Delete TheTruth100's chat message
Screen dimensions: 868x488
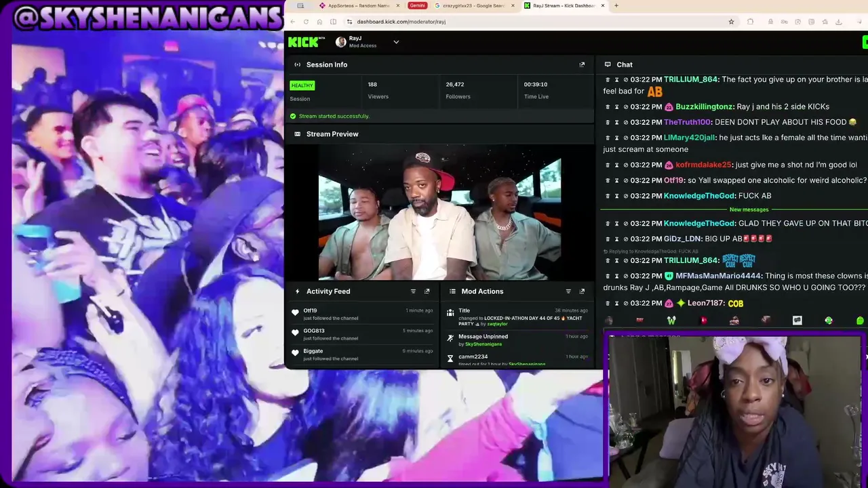tap(608, 123)
